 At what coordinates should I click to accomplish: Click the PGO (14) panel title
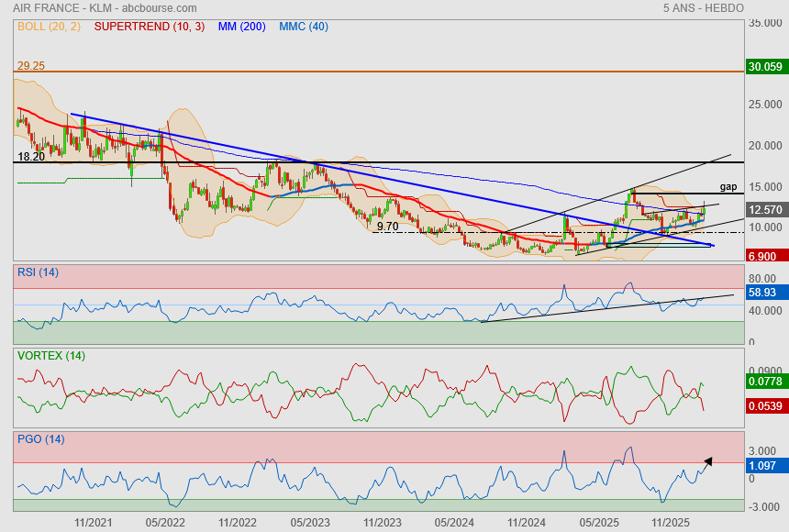tap(40, 439)
